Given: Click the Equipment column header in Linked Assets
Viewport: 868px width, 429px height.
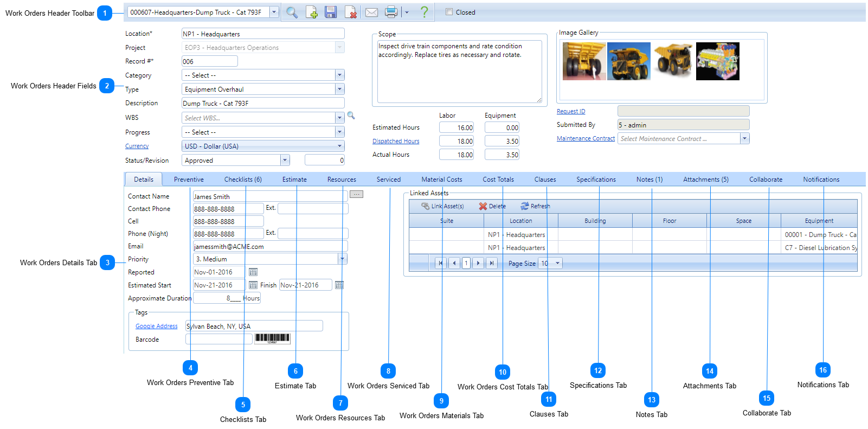Looking at the screenshot, I should 819,221.
